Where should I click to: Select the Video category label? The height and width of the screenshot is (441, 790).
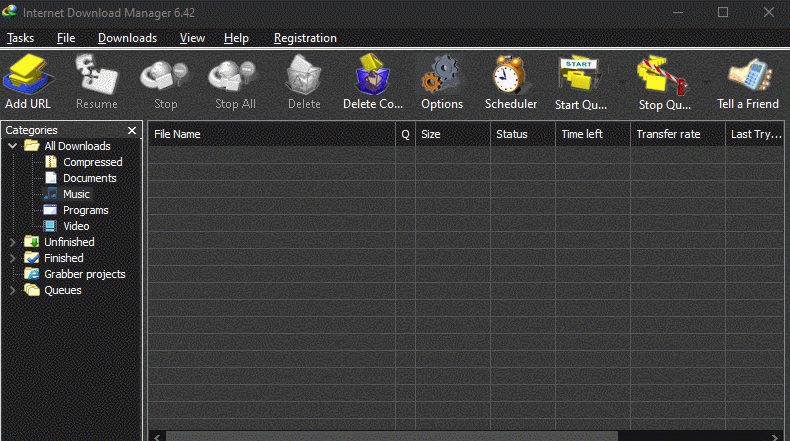pos(76,226)
